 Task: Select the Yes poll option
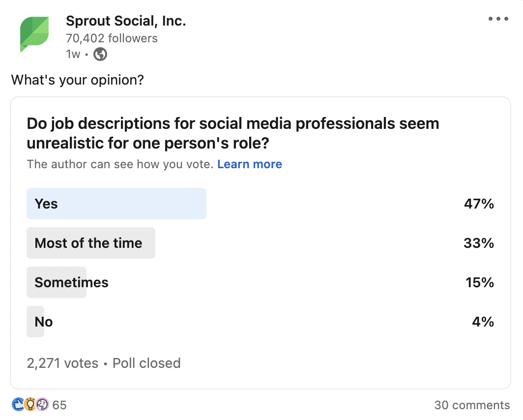point(116,204)
